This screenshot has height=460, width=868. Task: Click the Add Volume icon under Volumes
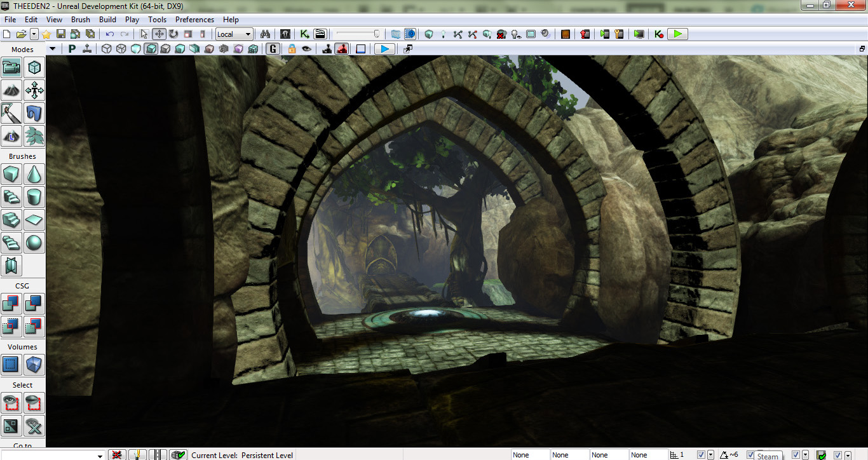[34, 365]
